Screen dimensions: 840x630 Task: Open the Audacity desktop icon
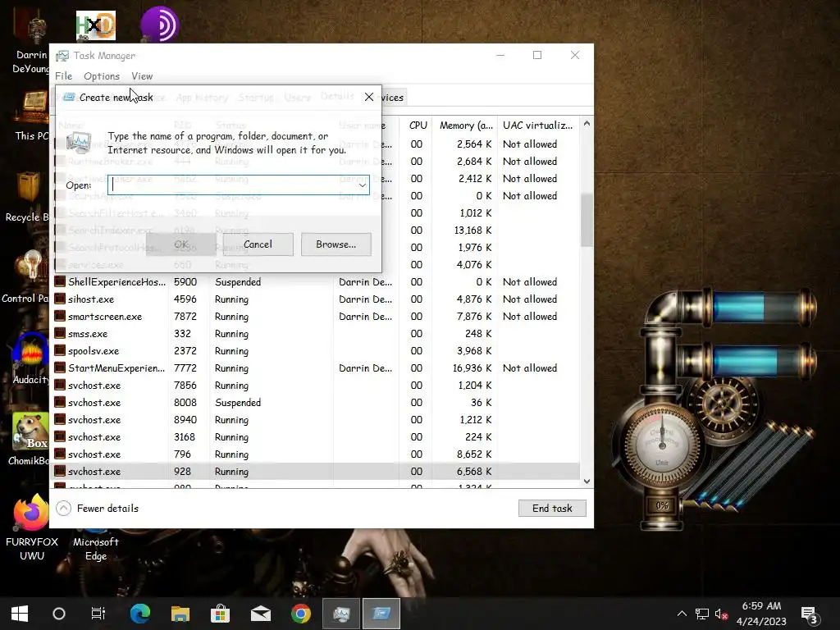30,359
